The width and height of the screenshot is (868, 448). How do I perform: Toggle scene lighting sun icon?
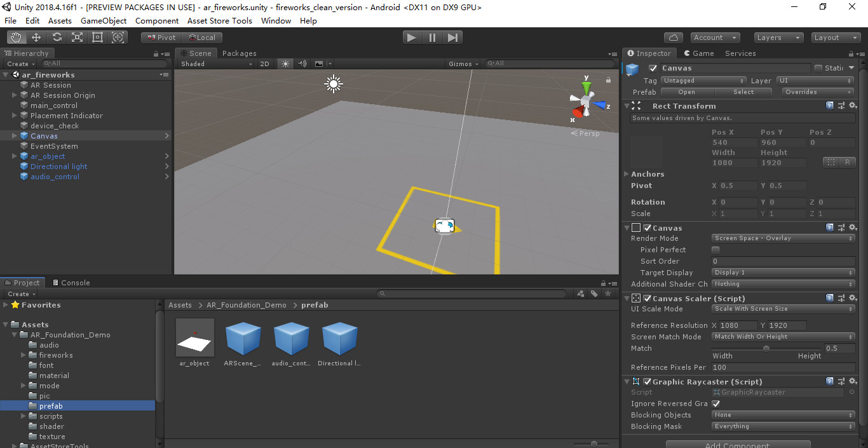click(285, 64)
